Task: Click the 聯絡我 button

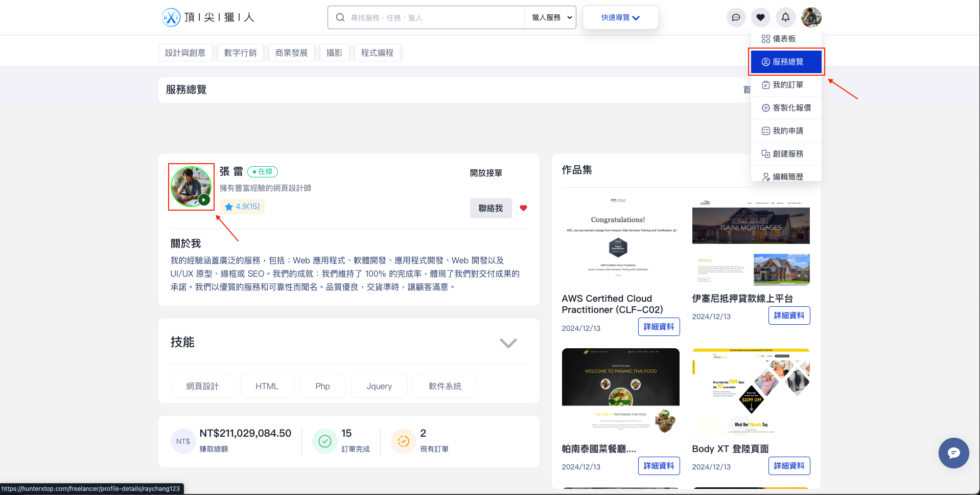Action: [491, 208]
